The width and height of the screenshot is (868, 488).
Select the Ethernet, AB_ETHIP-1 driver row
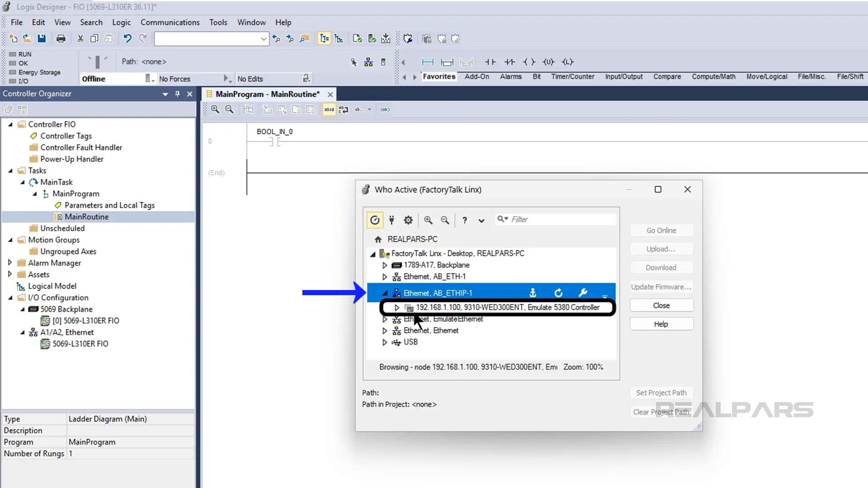[491, 293]
